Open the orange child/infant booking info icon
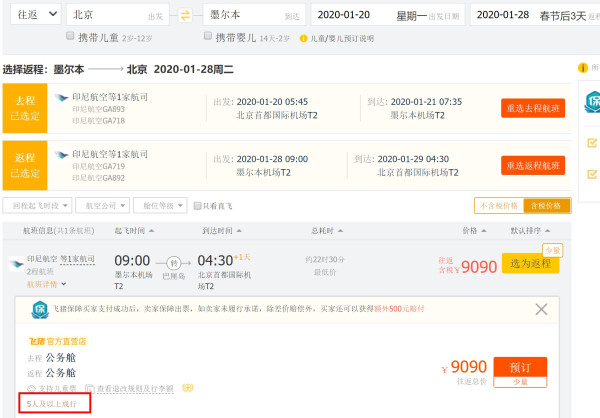 (303, 38)
